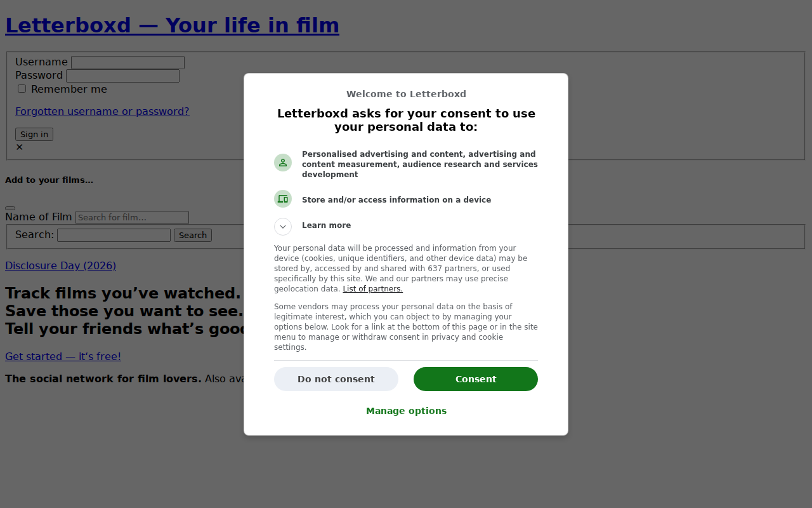This screenshot has width=812, height=508.
Task: Open the List of partners link
Action: pos(372,289)
